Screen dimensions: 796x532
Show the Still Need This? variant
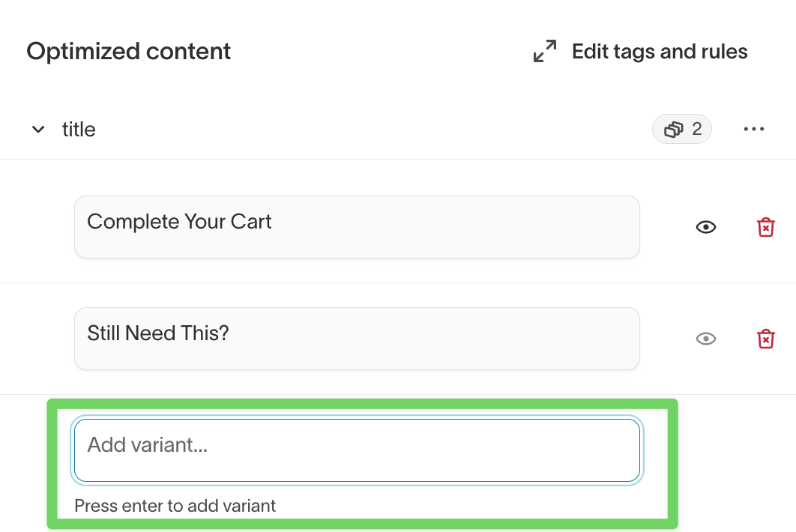pos(705,339)
